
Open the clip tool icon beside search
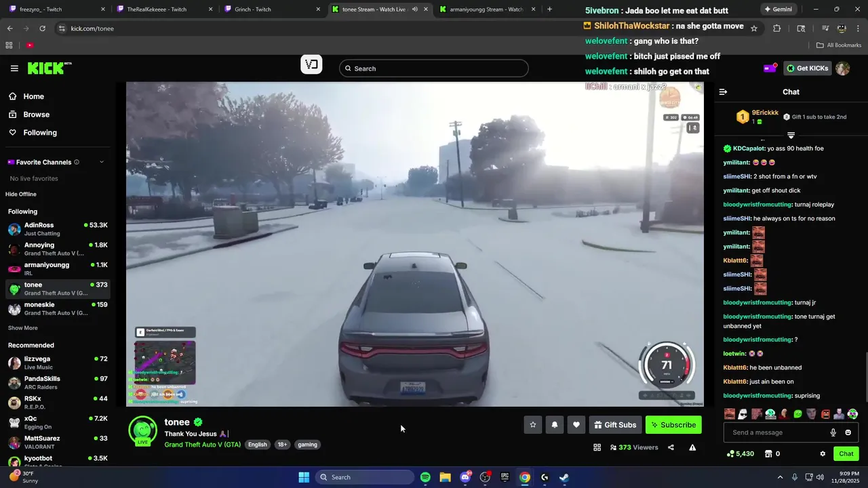coord(311,64)
